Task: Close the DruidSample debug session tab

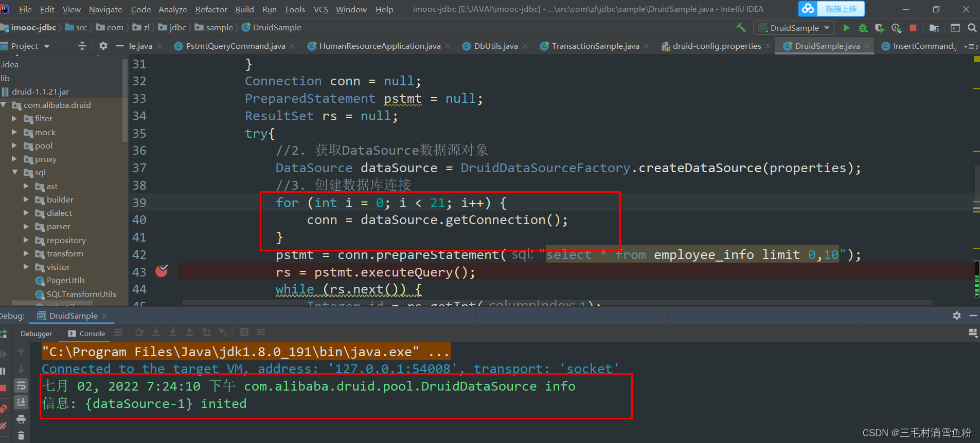Action: click(x=104, y=316)
